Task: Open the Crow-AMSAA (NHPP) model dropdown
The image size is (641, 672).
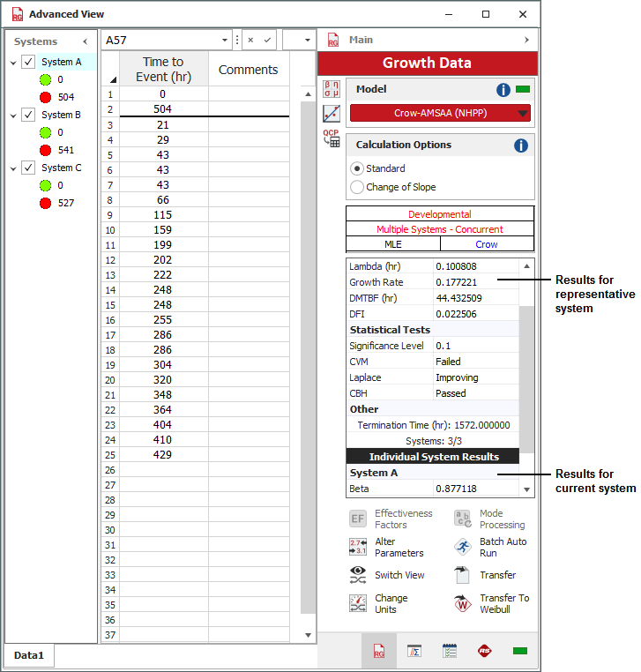Action: click(x=523, y=113)
